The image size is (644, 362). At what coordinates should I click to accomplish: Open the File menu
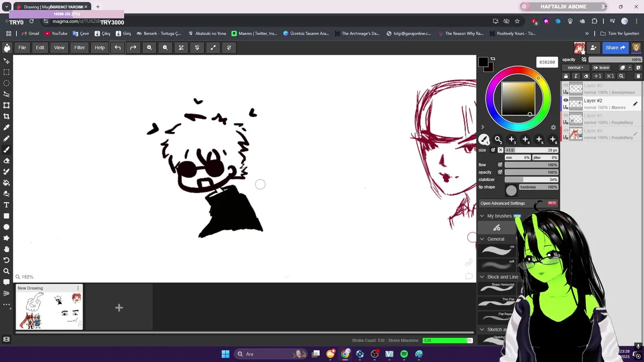tap(22, 48)
